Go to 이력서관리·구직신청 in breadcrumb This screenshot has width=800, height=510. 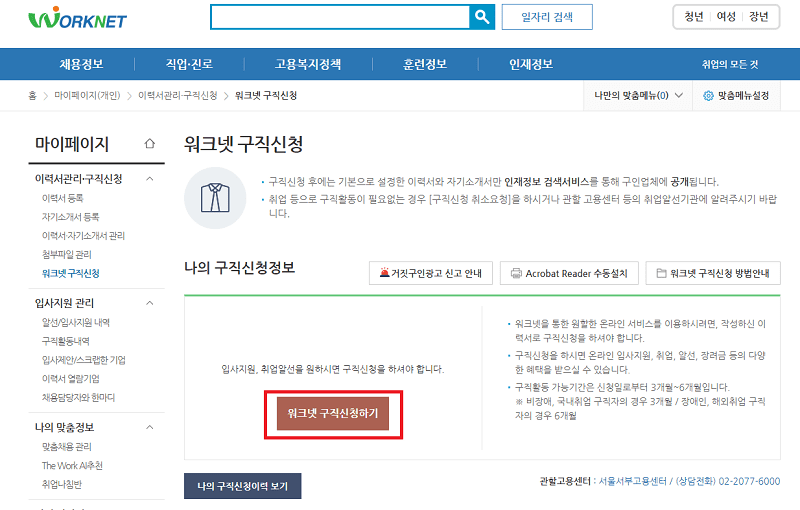178,95
